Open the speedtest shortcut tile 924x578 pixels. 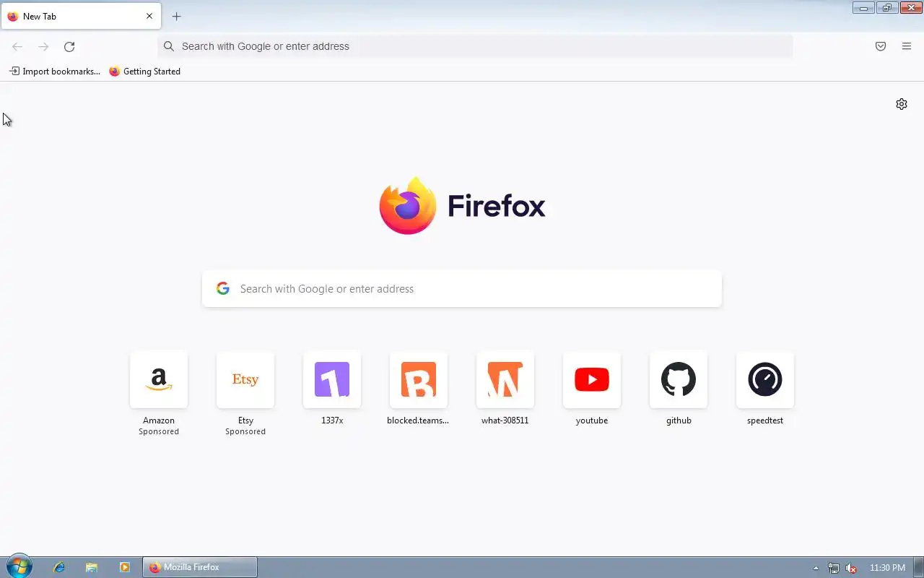[x=765, y=388]
